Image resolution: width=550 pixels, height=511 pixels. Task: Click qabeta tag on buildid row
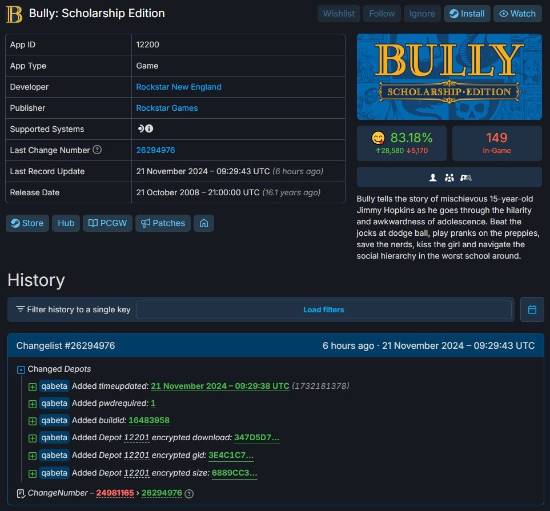tap(54, 420)
